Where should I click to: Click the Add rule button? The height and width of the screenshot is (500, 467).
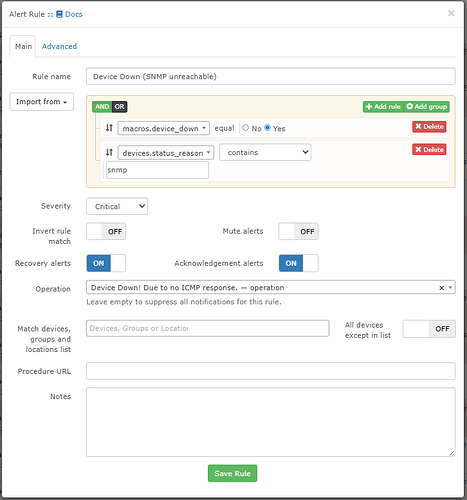(x=383, y=107)
